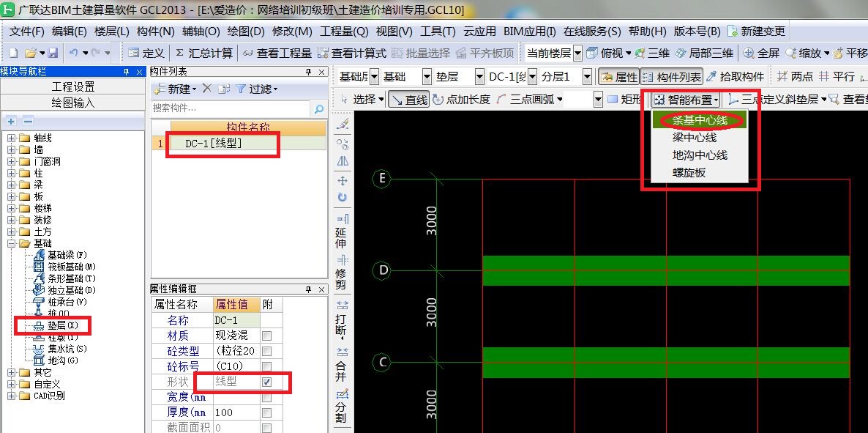Click the mirror tool in vertical toolbar
The image size is (868, 433).
(342, 161)
